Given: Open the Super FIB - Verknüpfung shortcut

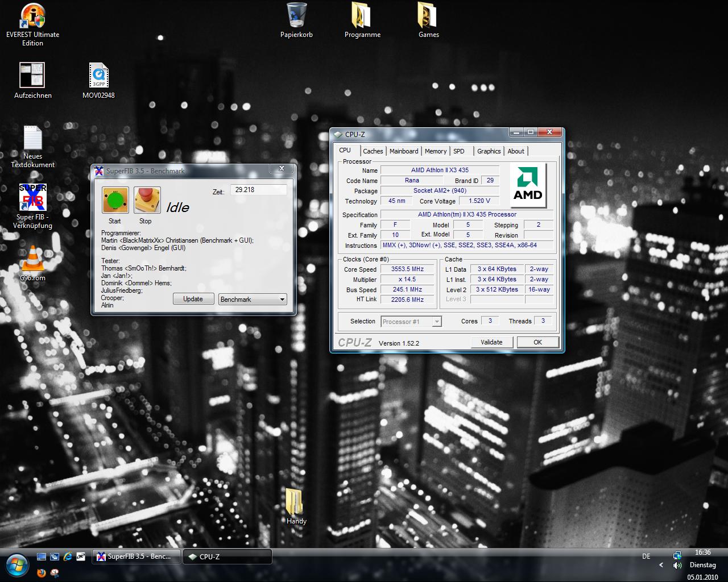Looking at the screenshot, I should click(32, 206).
